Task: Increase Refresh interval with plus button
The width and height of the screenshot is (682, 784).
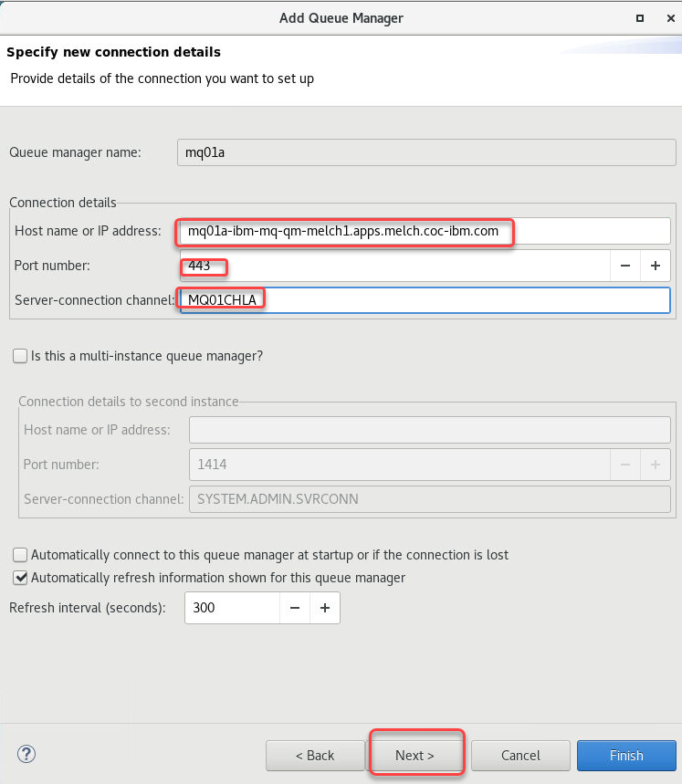Action: click(x=324, y=607)
